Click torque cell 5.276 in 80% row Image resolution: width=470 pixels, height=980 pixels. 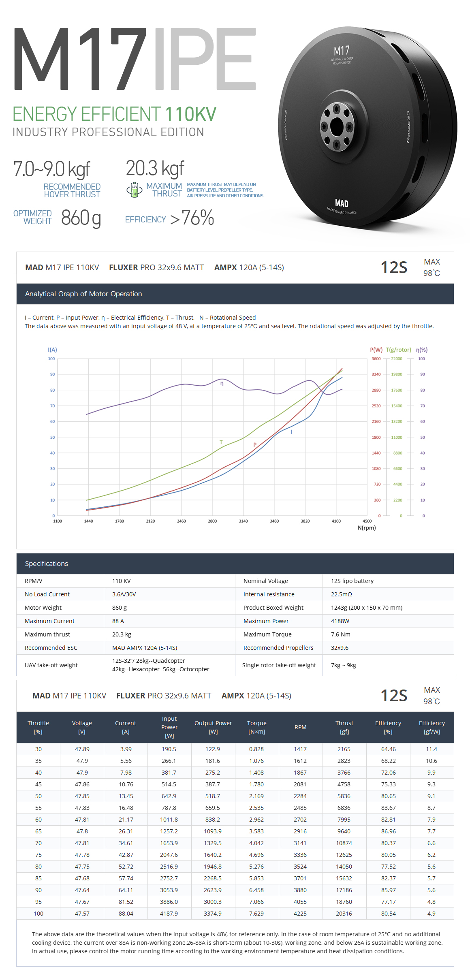coord(256,867)
